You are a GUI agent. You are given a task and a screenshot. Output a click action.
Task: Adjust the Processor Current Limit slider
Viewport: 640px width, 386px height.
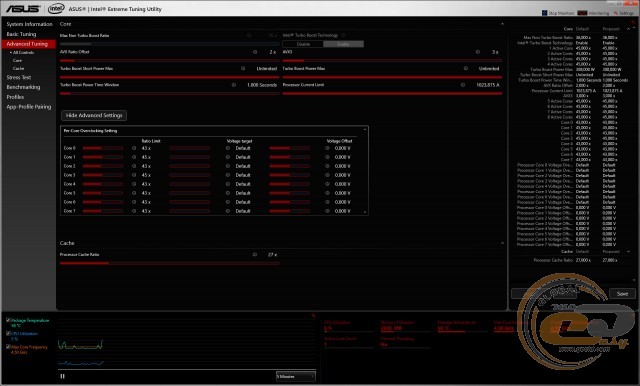(392, 93)
